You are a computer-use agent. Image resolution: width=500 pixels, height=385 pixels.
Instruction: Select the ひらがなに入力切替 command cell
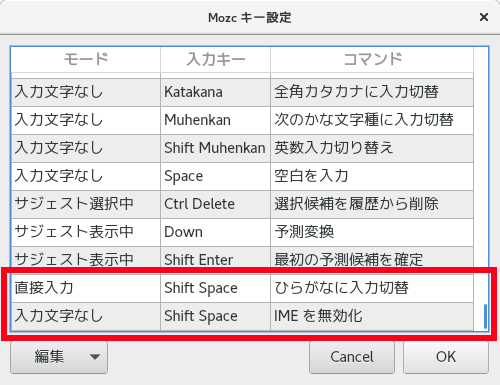[x=372, y=288]
